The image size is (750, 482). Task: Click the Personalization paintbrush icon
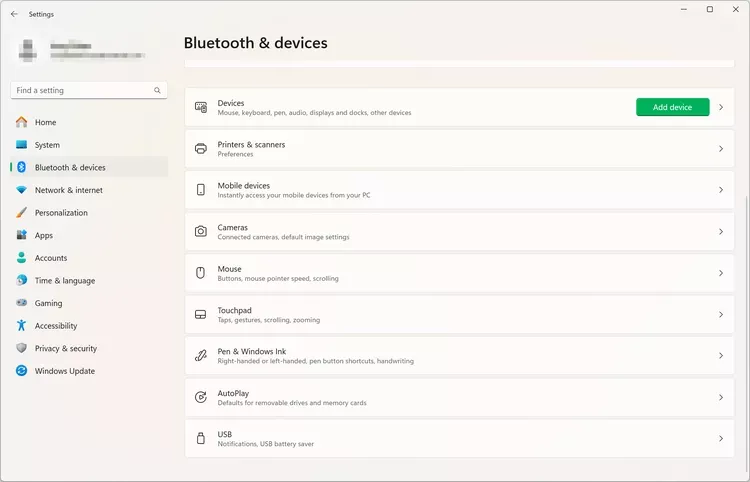21,213
